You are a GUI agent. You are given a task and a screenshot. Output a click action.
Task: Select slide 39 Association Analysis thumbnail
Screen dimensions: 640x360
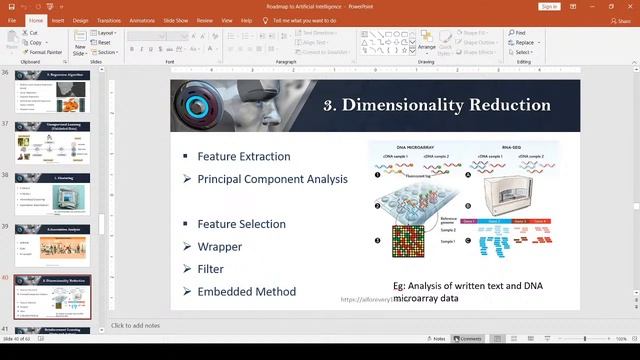click(x=52, y=245)
